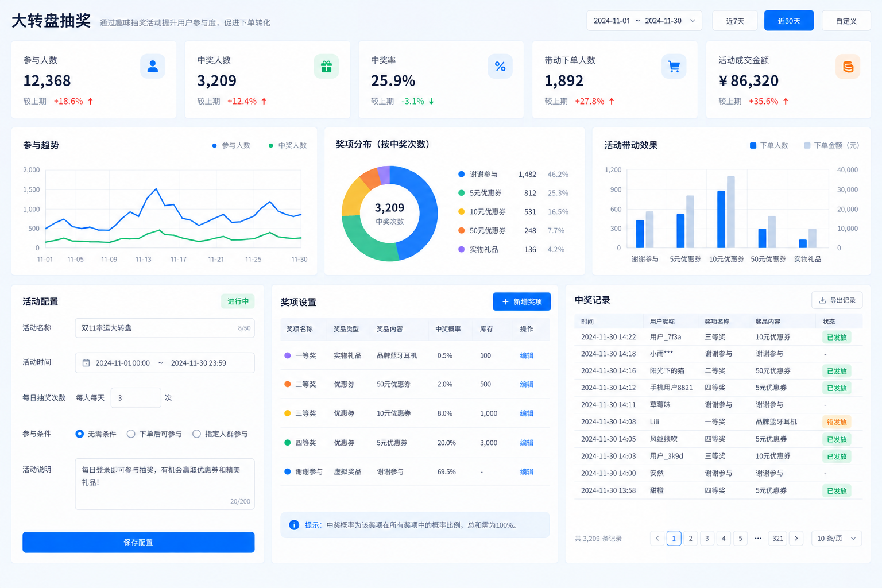
Task: Click the 新增奖项 button
Action: pos(522,301)
